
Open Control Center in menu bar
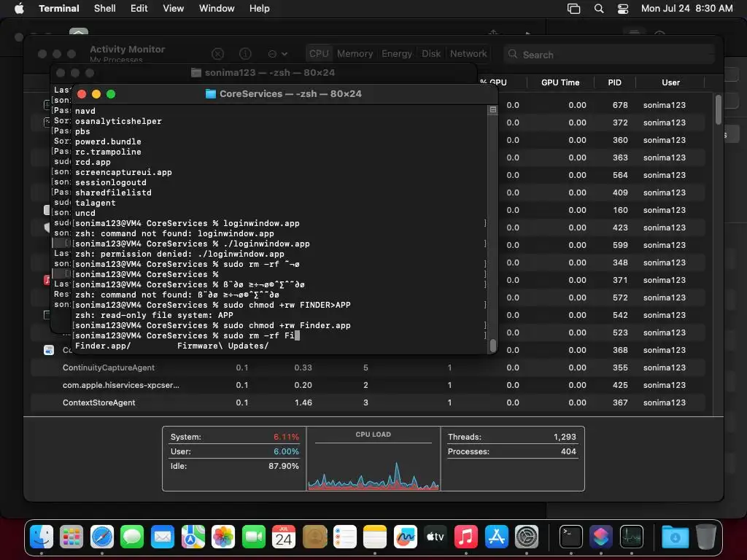point(623,9)
